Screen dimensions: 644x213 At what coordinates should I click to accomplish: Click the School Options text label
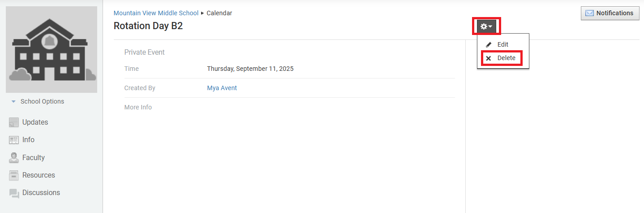(x=42, y=101)
